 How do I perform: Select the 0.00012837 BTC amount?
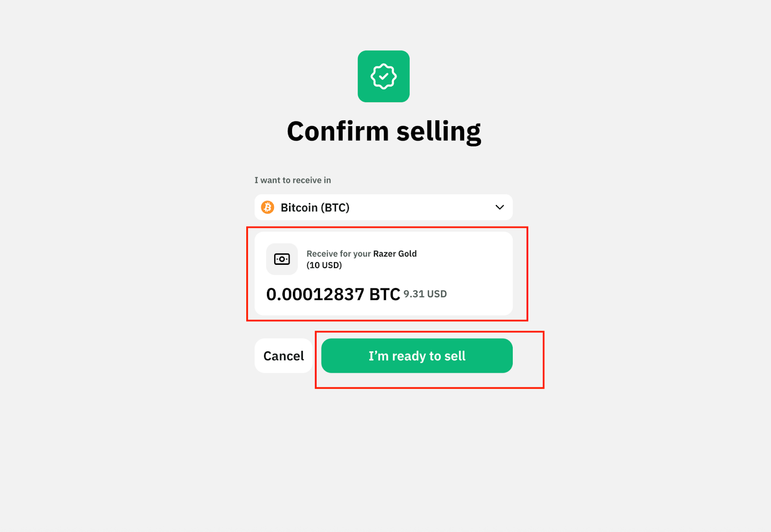315,294
